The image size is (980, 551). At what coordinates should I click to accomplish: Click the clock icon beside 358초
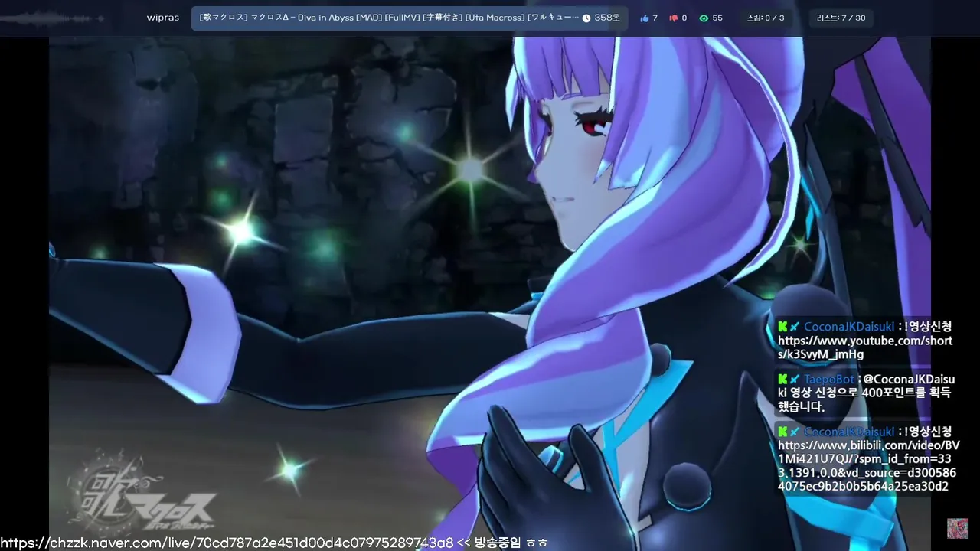(x=586, y=18)
